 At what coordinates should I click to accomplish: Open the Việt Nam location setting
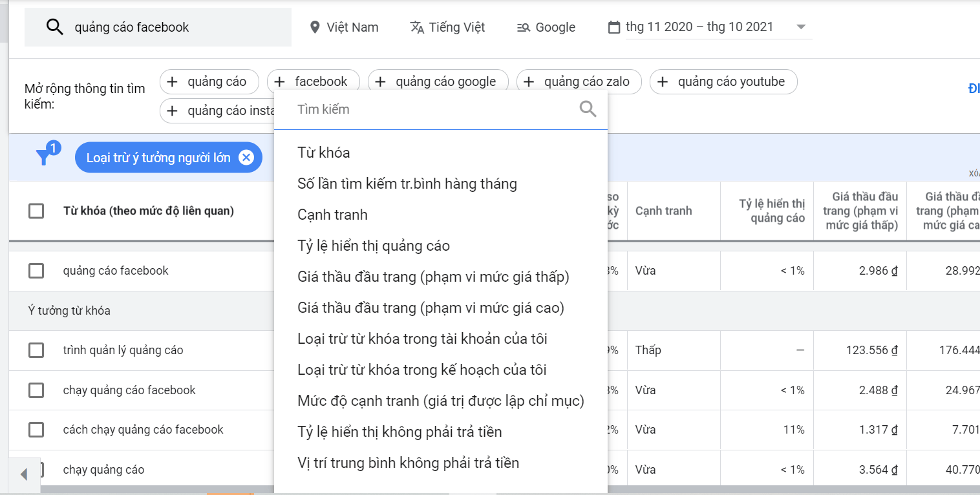344,27
